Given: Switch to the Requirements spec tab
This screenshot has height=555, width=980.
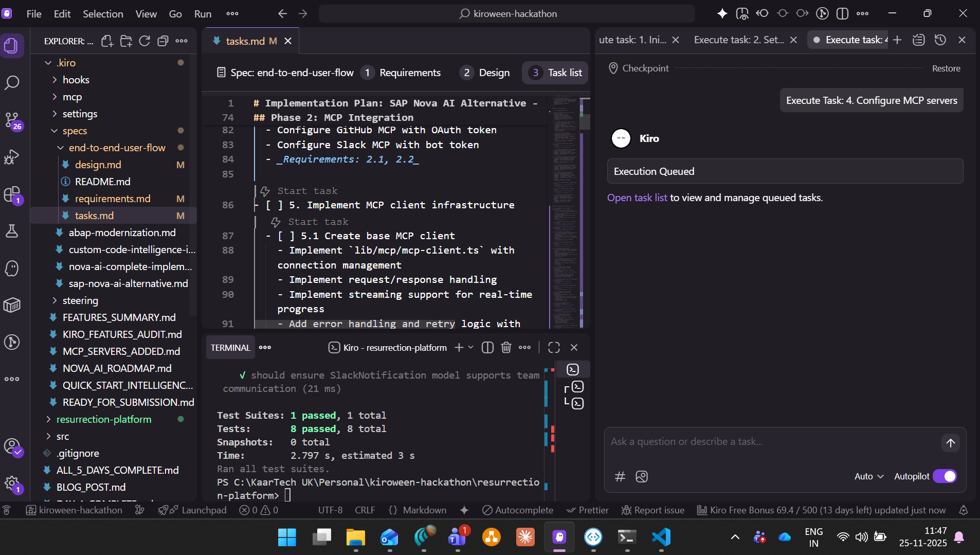Looking at the screenshot, I should coord(401,73).
